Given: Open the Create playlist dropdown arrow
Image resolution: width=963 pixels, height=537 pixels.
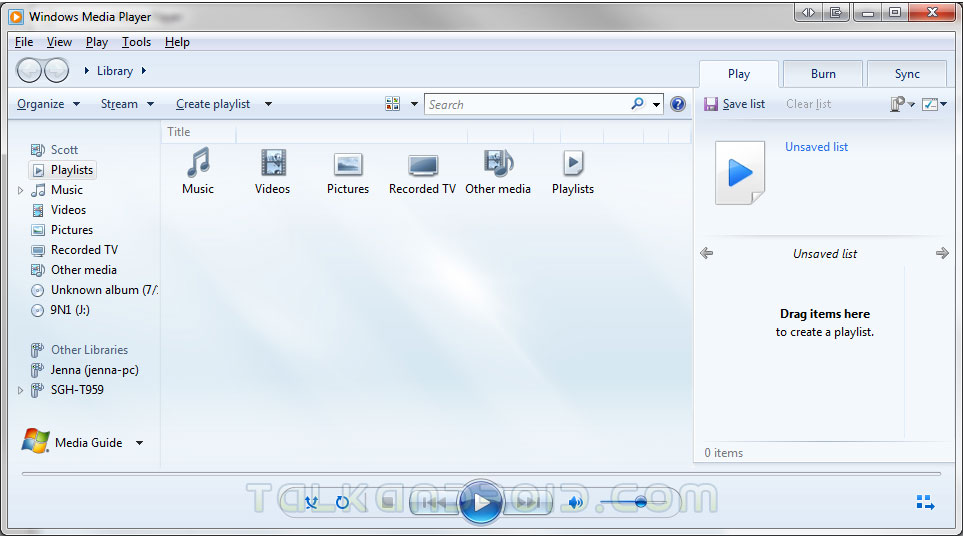Looking at the screenshot, I should pyautogui.click(x=268, y=104).
